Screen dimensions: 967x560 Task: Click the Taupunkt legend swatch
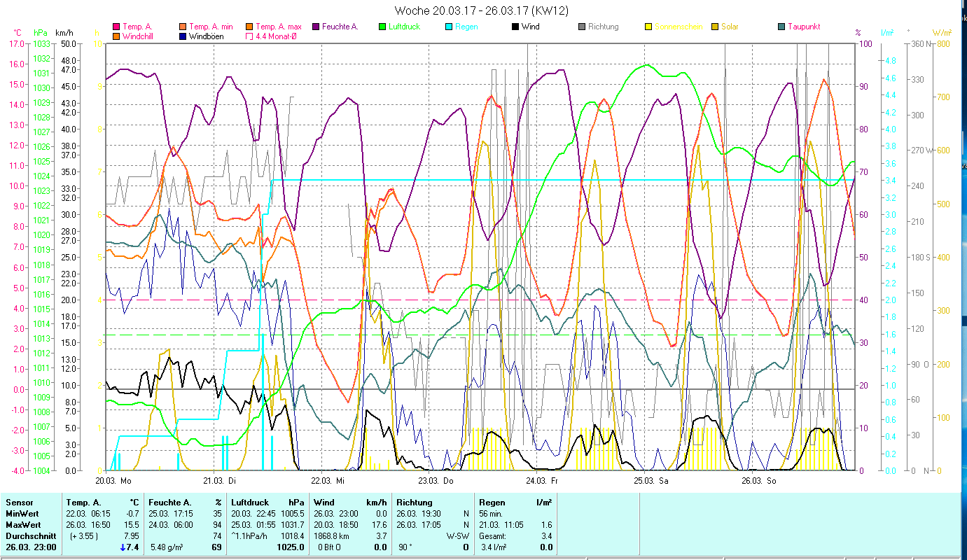[x=781, y=27]
